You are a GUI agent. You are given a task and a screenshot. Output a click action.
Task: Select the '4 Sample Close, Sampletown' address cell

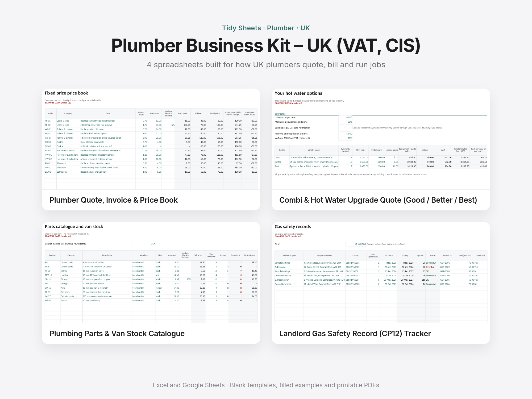pos(324,263)
